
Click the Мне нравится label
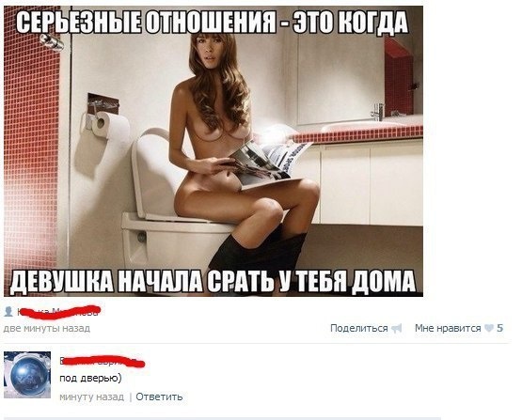click(x=448, y=328)
